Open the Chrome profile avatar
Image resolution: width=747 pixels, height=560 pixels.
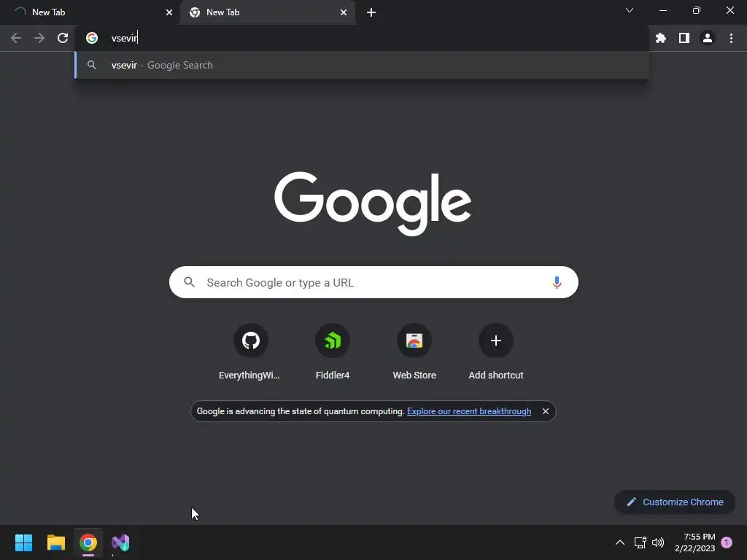point(708,38)
